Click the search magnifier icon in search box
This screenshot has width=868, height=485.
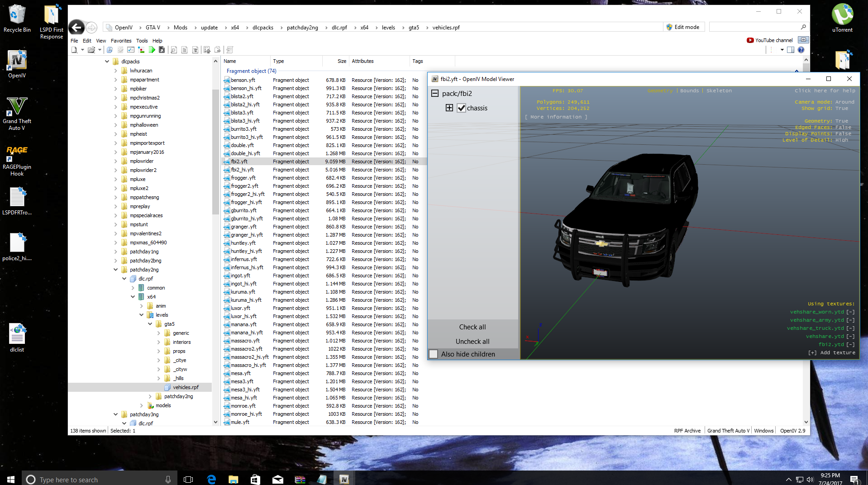(x=803, y=27)
